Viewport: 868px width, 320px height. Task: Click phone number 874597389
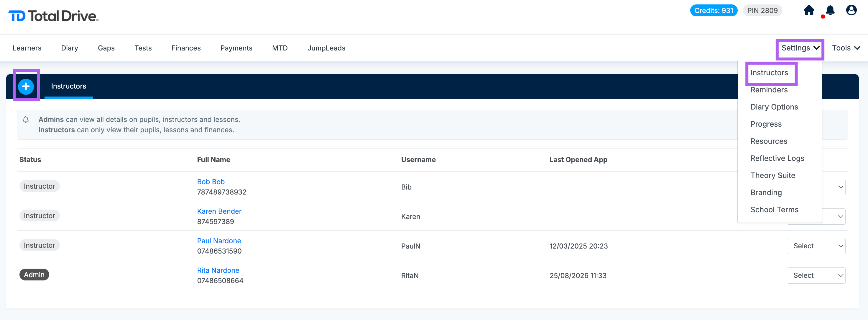coord(216,222)
